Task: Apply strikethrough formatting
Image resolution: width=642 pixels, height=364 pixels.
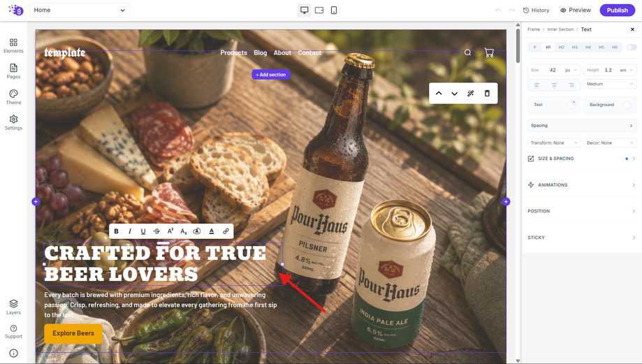Action: (x=156, y=231)
